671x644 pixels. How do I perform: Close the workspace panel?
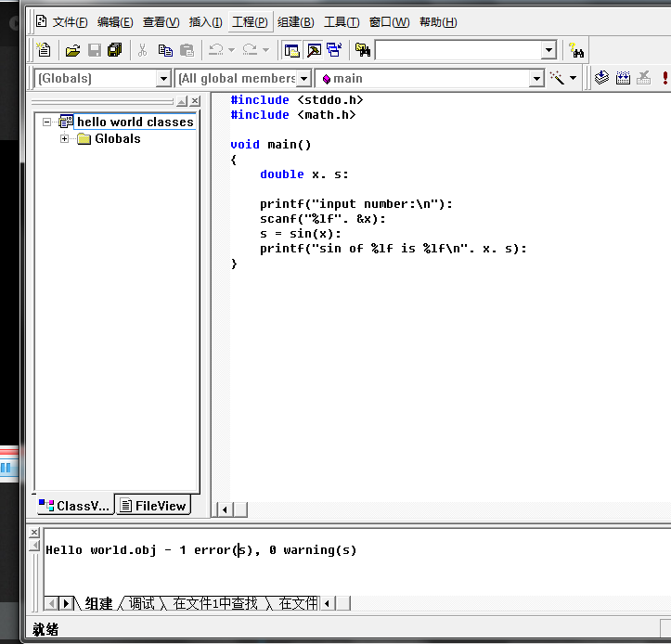pyautogui.click(x=195, y=101)
